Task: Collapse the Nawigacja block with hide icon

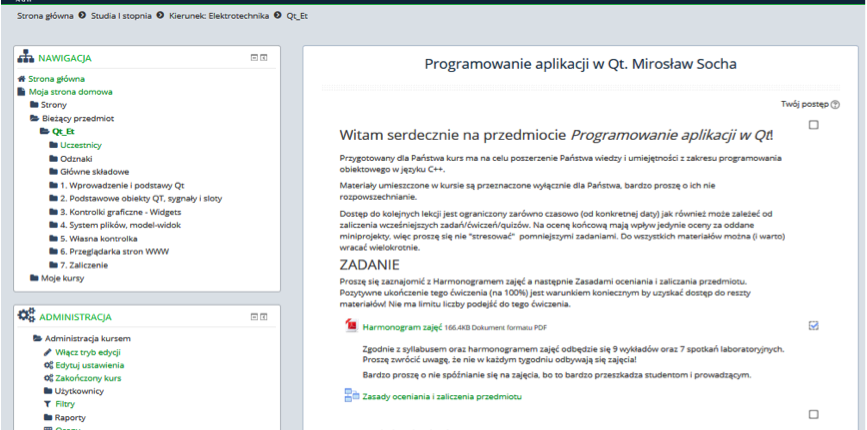Action: (x=254, y=57)
